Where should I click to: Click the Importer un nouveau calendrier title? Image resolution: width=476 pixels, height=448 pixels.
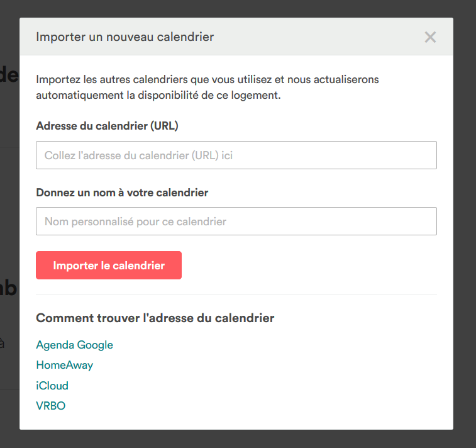(x=125, y=36)
